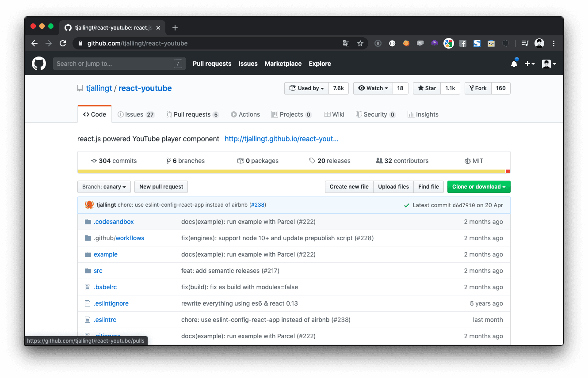The width and height of the screenshot is (588, 378).
Task: Click Create new file button
Action: tap(349, 187)
